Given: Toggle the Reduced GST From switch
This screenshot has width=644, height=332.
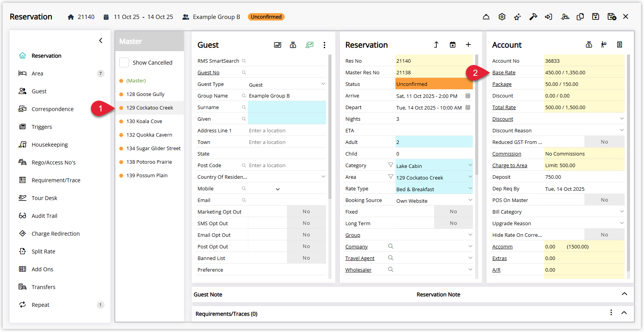Looking at the screenshot, I should click(605, 142).
